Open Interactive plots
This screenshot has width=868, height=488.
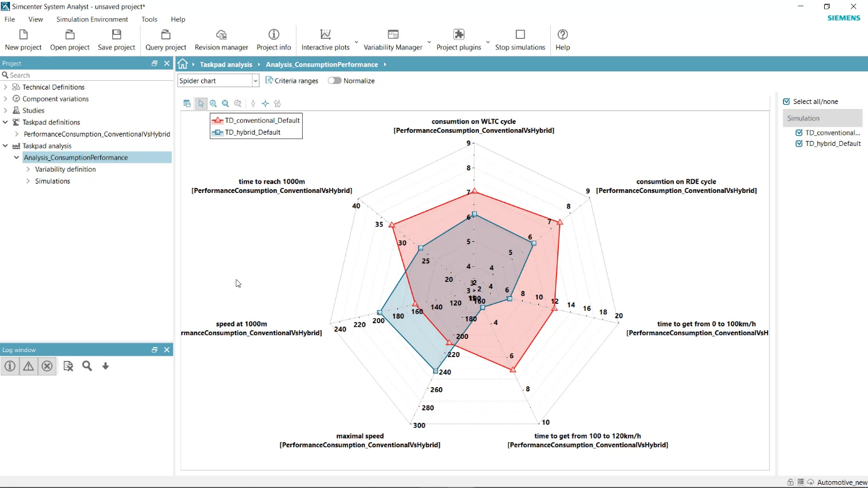pyautogui.click(x=325, y=39)
